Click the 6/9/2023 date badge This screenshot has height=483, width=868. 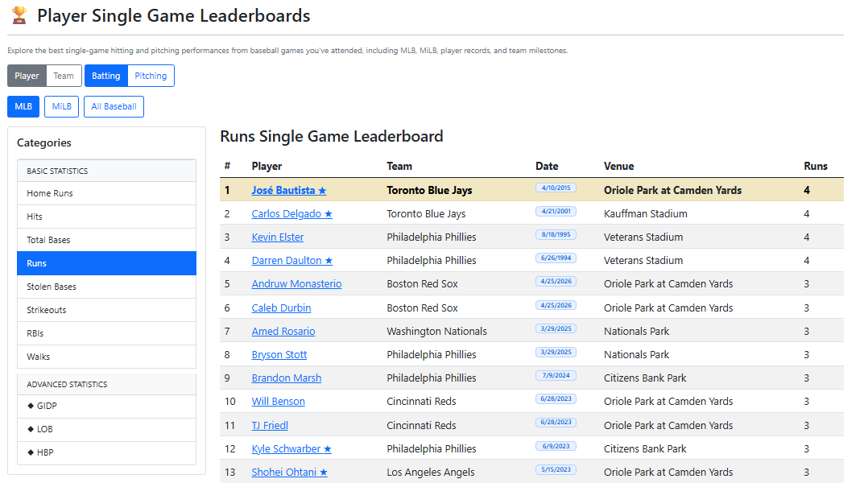[556, 446]
